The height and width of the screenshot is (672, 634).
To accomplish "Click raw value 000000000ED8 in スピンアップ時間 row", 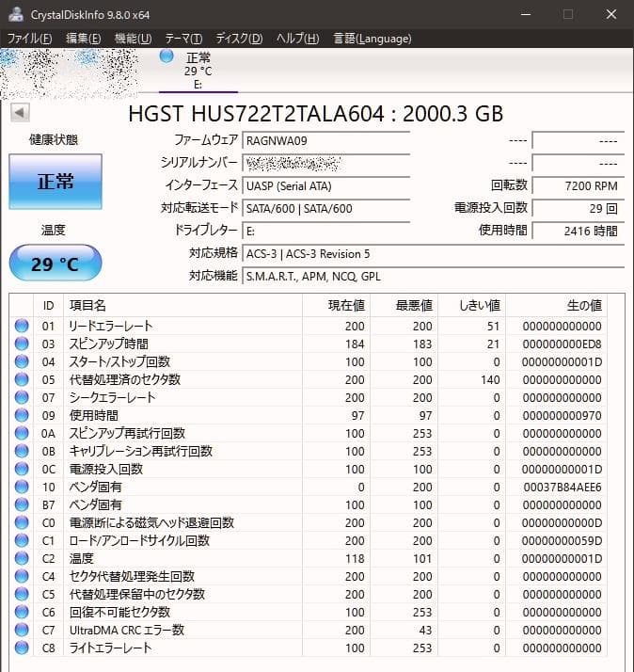I will [x=562, y=344].
